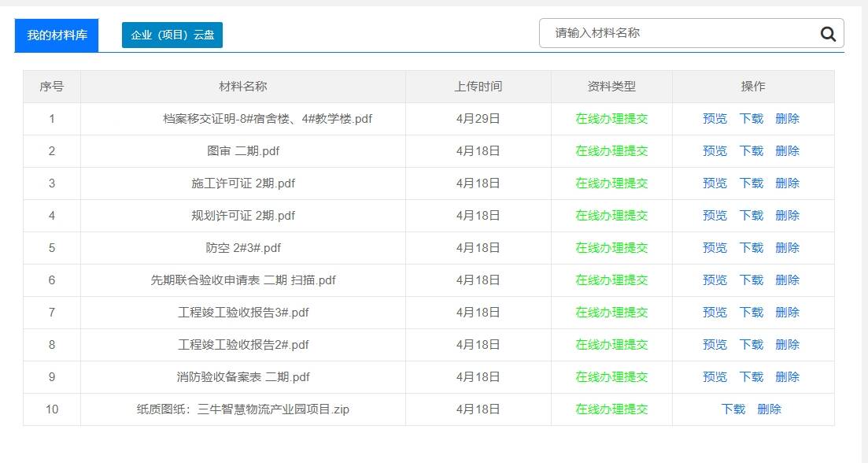This screenshot has height=463, width=868.
Task: Preview 消防验收备案表 二期.pdf
Action: pos(715,376)
